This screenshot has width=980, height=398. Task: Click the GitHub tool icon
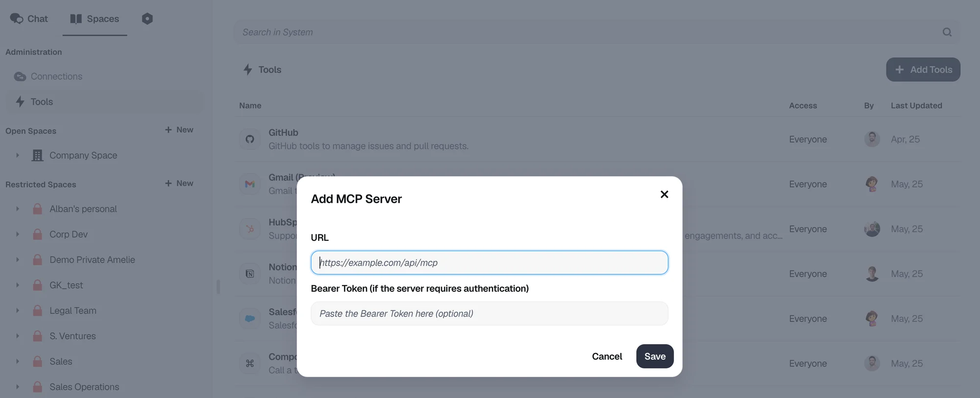[250, 139]
